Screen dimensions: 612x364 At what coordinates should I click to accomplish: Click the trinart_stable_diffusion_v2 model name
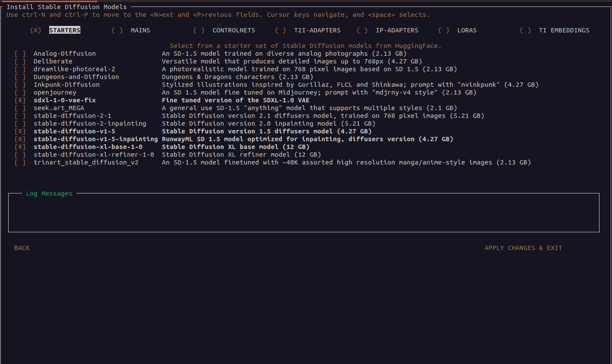tap(86, 162)
